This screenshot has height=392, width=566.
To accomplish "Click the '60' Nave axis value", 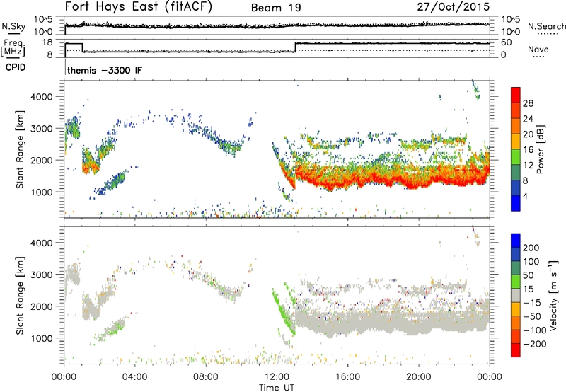I will point(506,42).
